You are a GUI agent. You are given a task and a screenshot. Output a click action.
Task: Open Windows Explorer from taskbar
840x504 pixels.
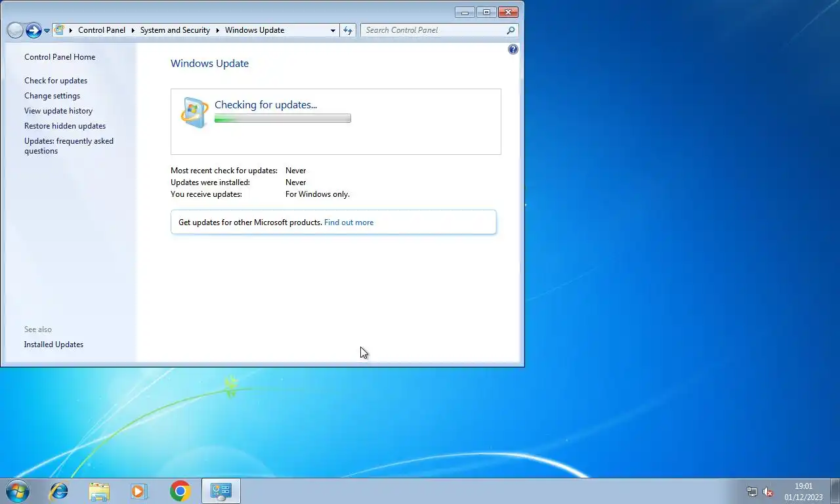pos(99,491)
